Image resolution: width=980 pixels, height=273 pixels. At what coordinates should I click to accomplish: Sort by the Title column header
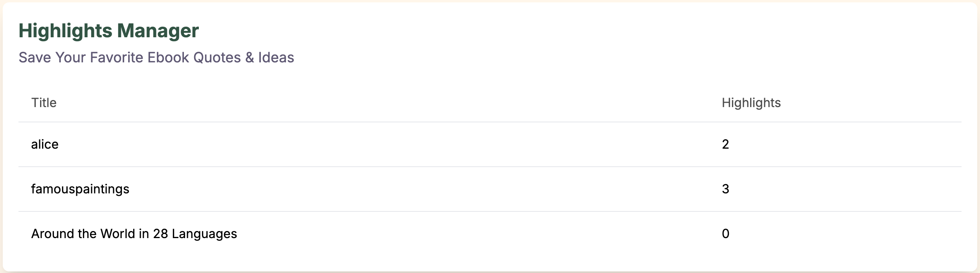point(44,103)
